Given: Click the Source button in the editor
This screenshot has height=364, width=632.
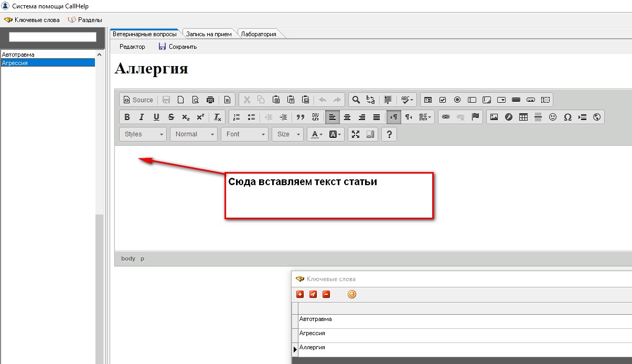Looking at the screenshot, I should pos(138,100).
